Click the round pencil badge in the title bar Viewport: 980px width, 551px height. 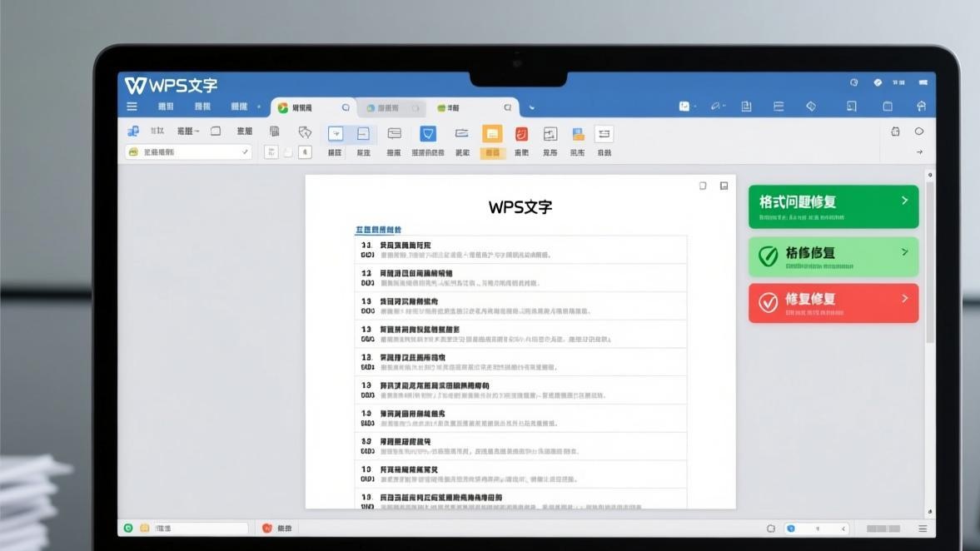point(878,82)
